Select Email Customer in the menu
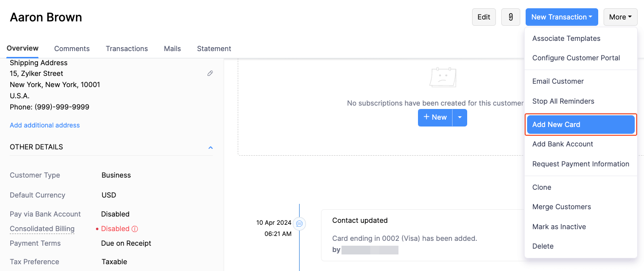Viewport: 644px width, 271px height. 558,81
